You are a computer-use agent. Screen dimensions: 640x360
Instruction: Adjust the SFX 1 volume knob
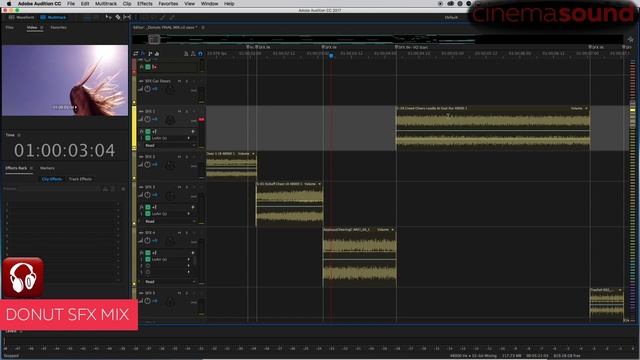[x=147, y=119]
